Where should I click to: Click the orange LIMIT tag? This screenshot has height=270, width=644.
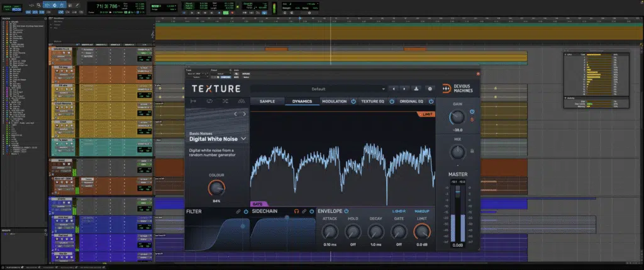point(426,115)
